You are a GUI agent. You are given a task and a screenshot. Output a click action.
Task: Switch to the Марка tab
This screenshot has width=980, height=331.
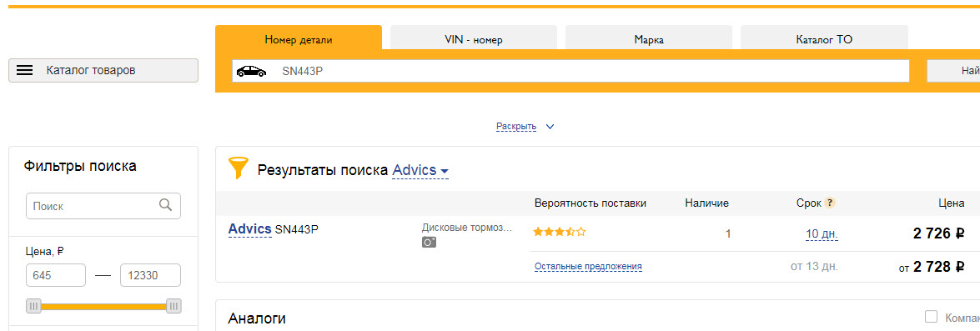coord(649,38)
